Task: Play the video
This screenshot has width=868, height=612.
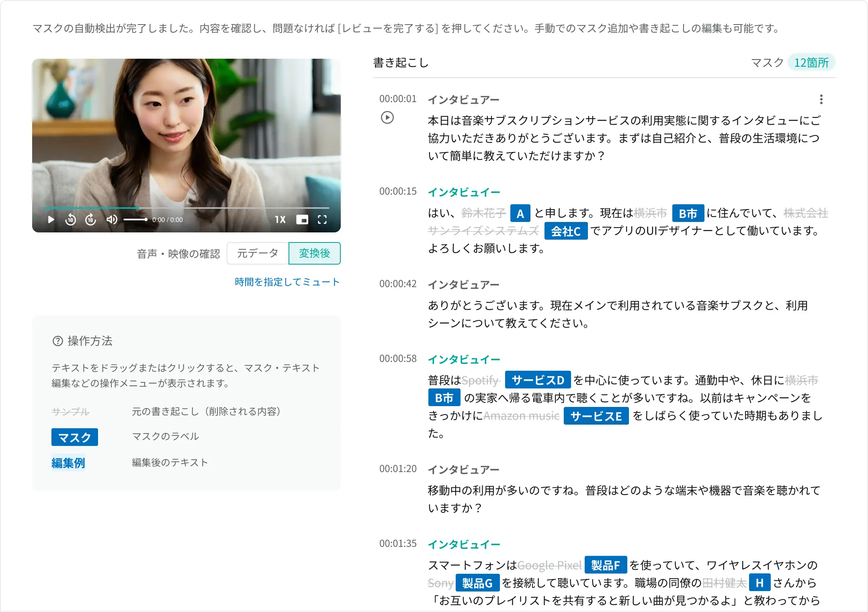Action: [51, 220]
